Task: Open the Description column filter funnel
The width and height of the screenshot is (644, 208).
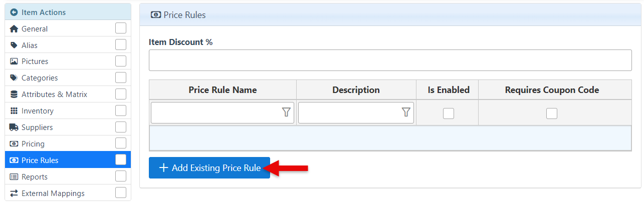Action: tap(406, 112)
